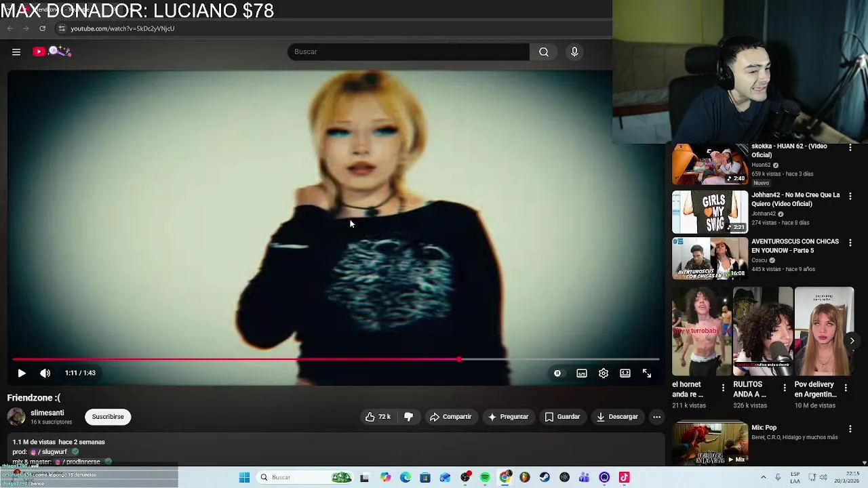Click the Windows taskbar search box
The image size is (868, 488).
point(305,477)
